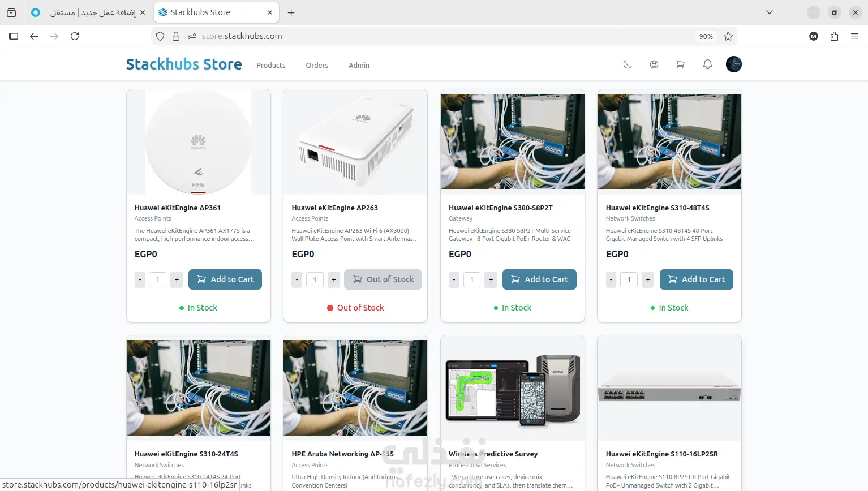Add Huawei eKitEngine S310-48T4S to cart
868x491 pixels.
[697, 279]
